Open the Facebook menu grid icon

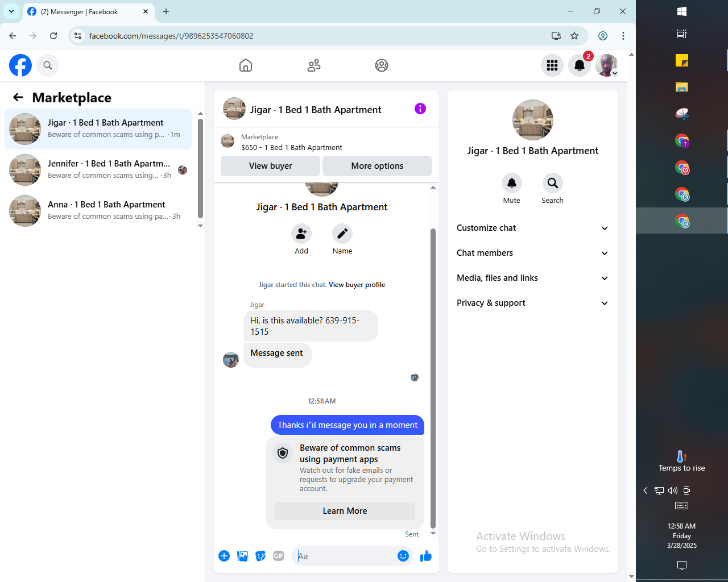click(552, 65)
